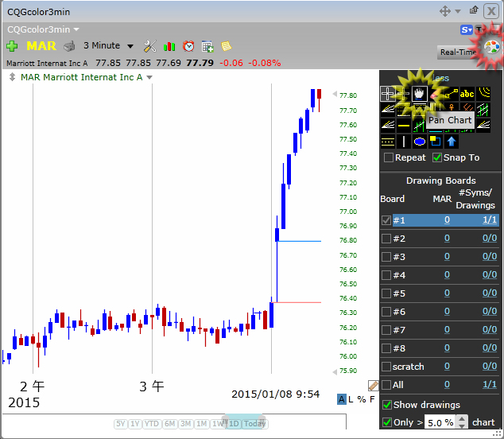
Task: Select the 5Y range tab
Action: pos(120,424)
